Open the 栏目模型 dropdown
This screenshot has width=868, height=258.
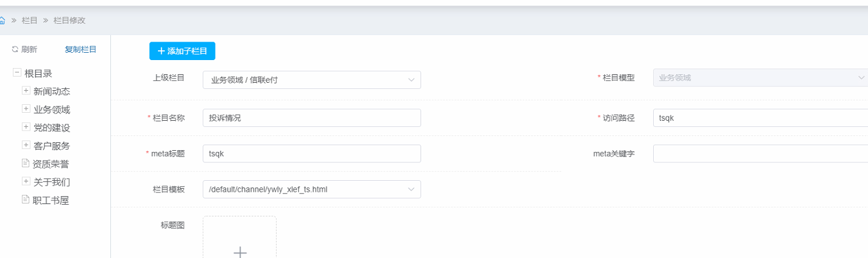click(760, 78)
